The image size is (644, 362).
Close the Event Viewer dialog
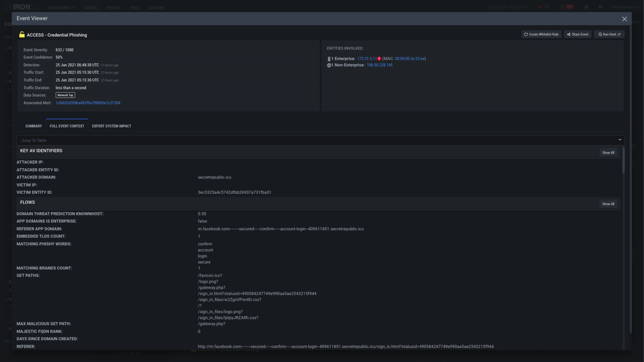click(x=624, y=19)
